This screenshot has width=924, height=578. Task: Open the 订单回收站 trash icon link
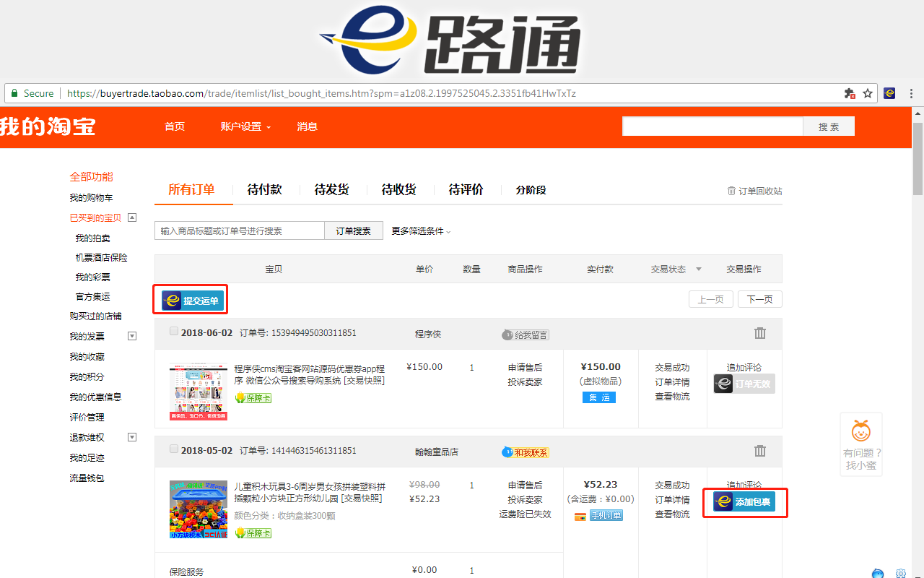(755, 191)
